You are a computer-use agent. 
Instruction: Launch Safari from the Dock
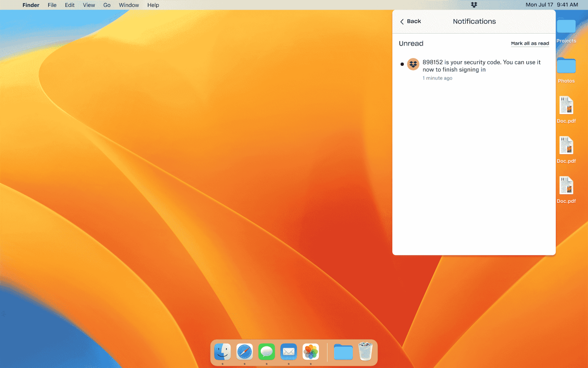(244, 352)
